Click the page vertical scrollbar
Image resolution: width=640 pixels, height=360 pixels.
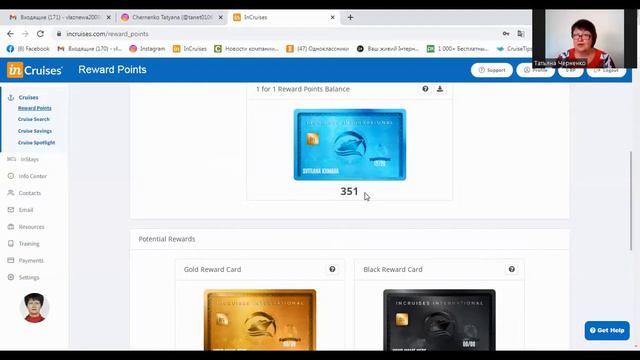point(631,201)
